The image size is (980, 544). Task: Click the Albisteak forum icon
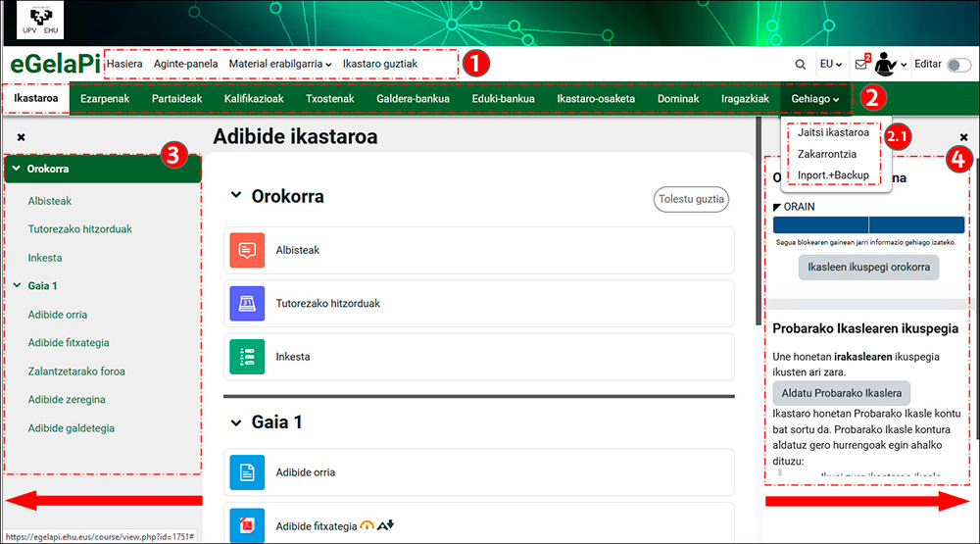246,250
